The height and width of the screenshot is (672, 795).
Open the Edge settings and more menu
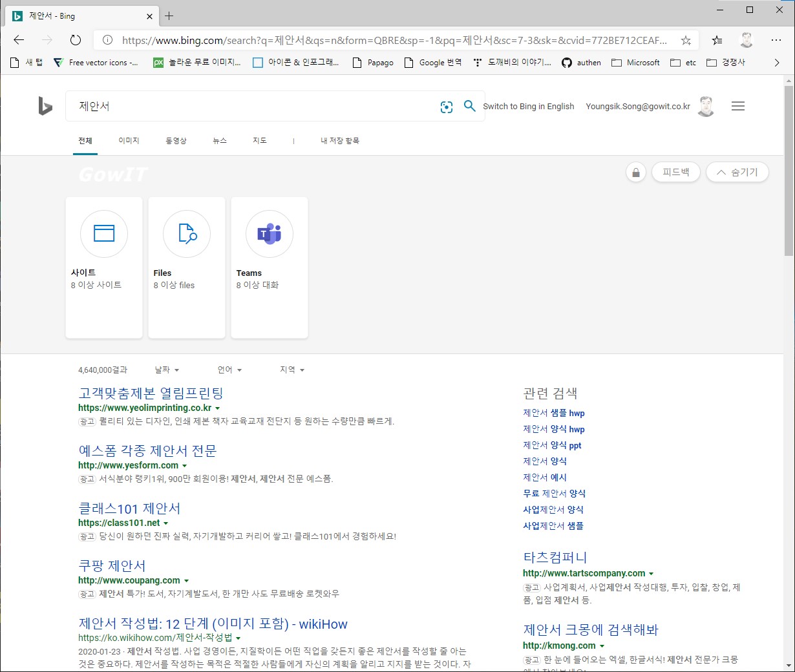pyautogui.click(x=776, y=40)
